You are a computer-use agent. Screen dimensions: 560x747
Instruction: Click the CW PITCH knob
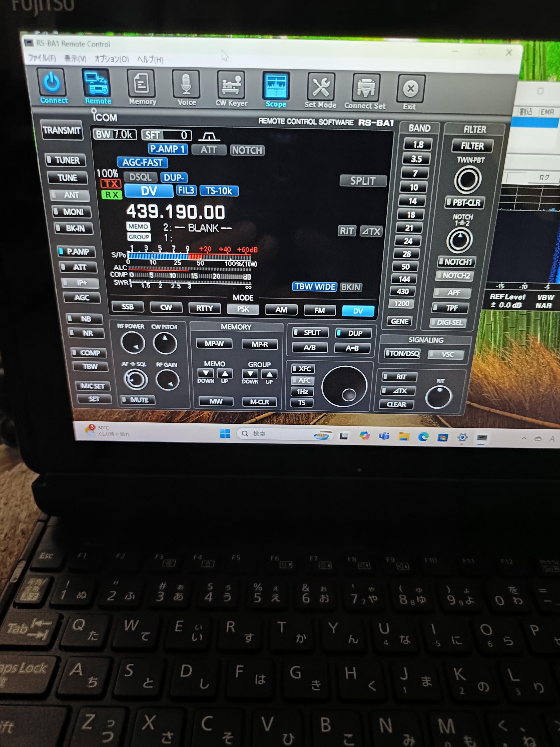coord(165,344)
